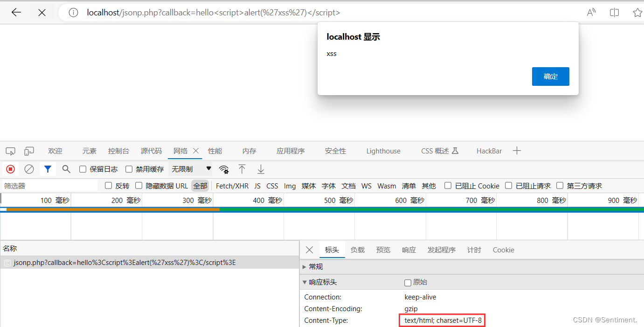Click the address bar URL
Screen dimensions: 644x327
(214, 13)
